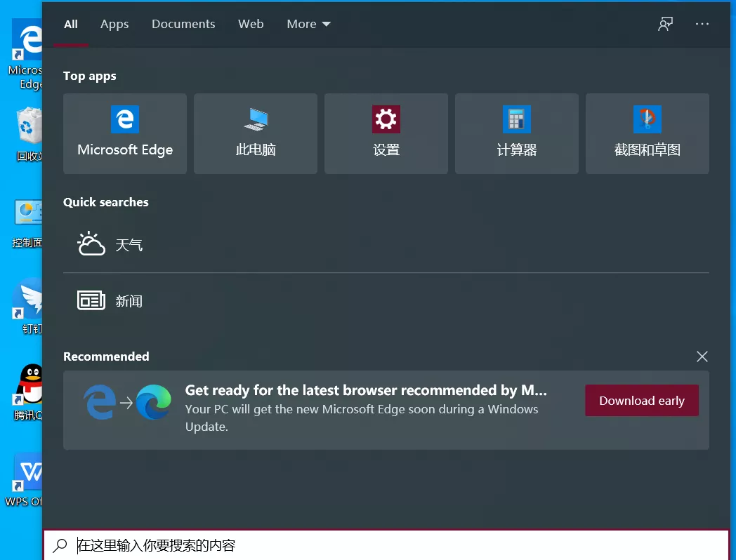This screenshot has height=560, width=736.
Task: Open the 腾讯QQ penguin desktop icon
Action: tap(29, 386)
